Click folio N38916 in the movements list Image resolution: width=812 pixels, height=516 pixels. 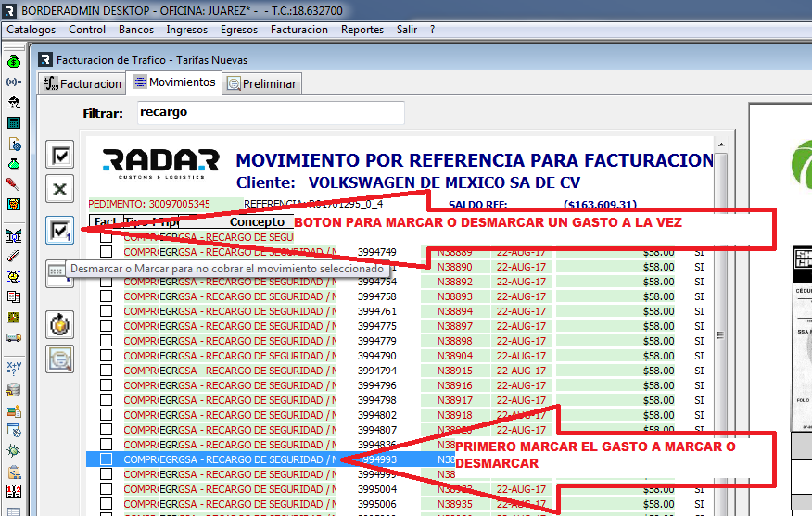455,385
